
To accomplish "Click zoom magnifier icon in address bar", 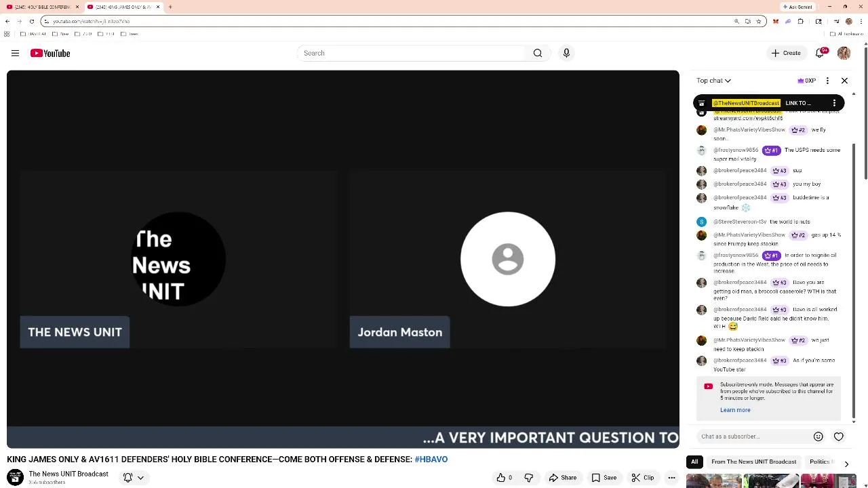I will point(736,22).
